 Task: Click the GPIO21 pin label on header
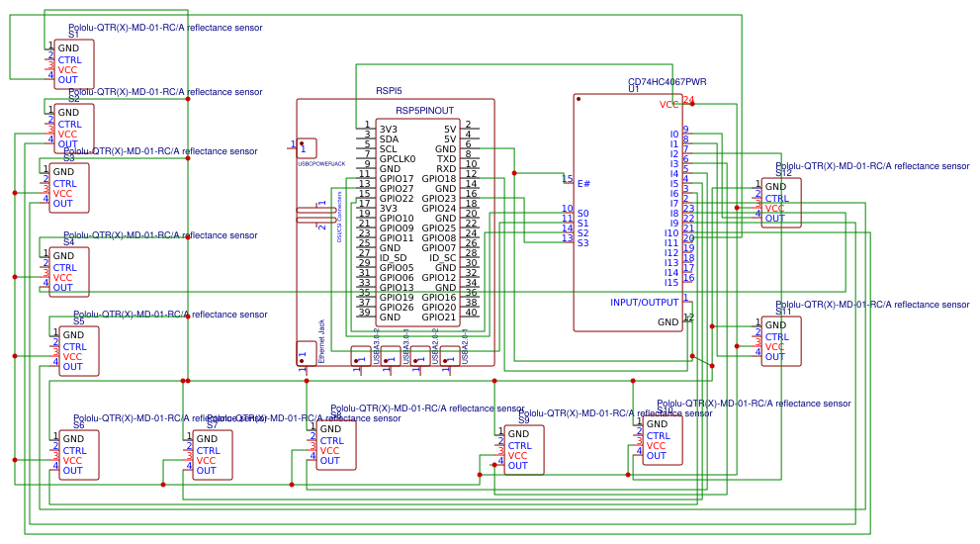tap(438, 317)
